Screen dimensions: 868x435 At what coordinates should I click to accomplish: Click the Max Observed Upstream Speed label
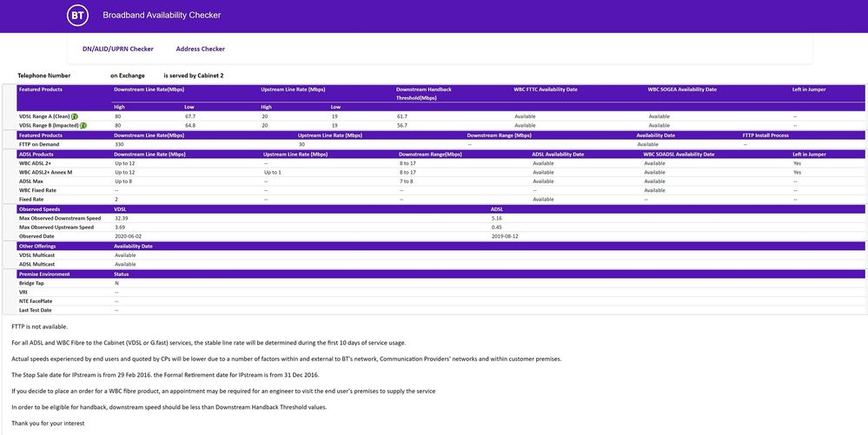(56, 227)
